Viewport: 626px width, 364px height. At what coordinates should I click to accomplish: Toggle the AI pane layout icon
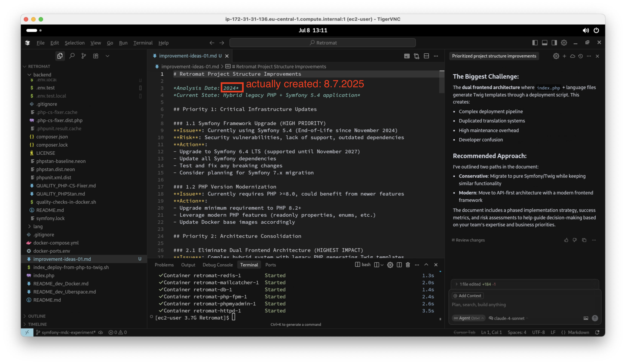coord(554,43)
